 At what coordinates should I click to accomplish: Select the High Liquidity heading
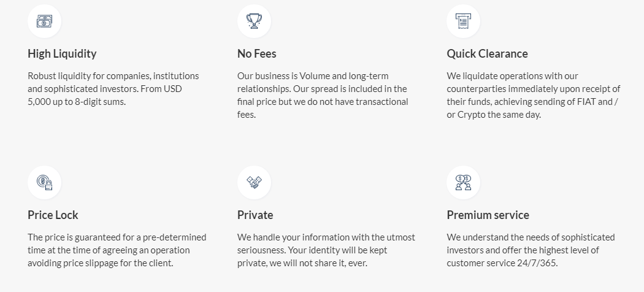pyautogui.click(x=62, y=54)
